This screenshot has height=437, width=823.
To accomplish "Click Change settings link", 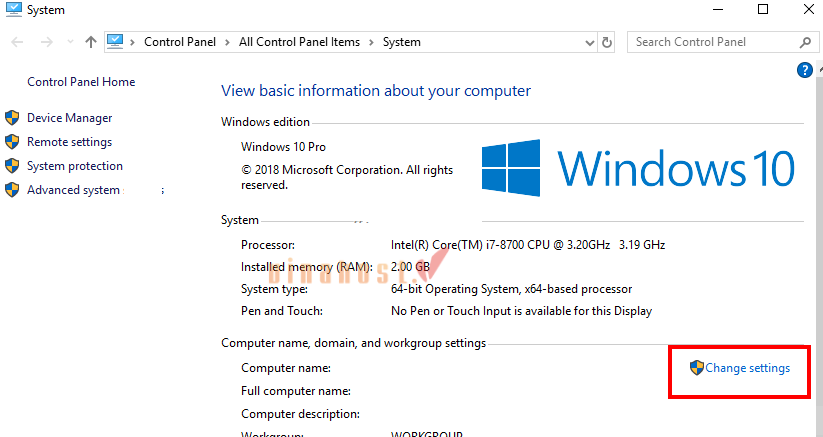I will (747, 368).
